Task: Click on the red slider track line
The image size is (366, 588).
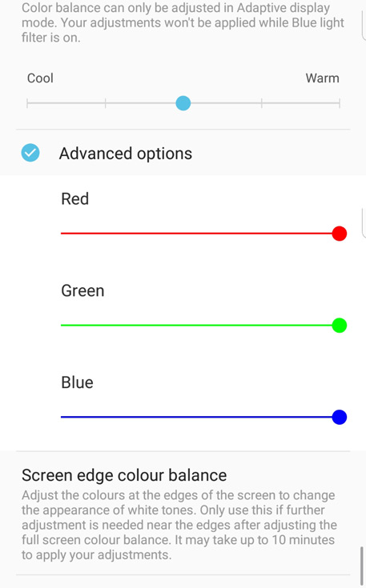Action: [x=196, y=234]
